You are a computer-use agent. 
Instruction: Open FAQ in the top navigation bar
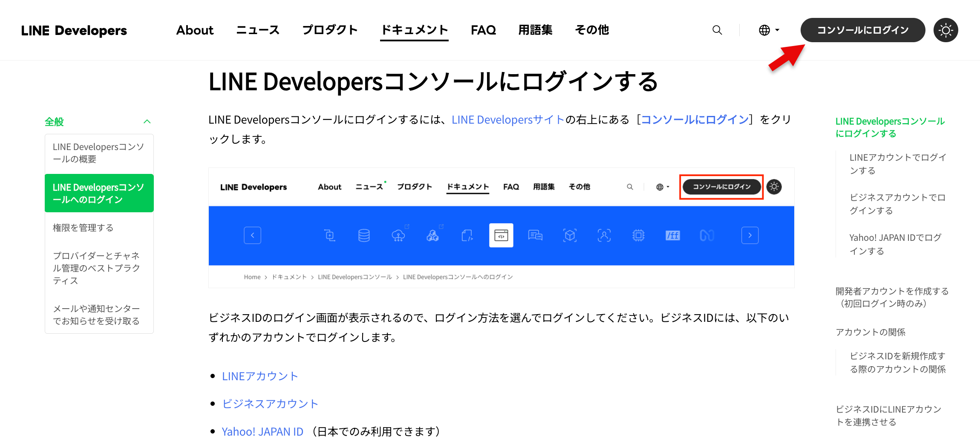point(483,30)
